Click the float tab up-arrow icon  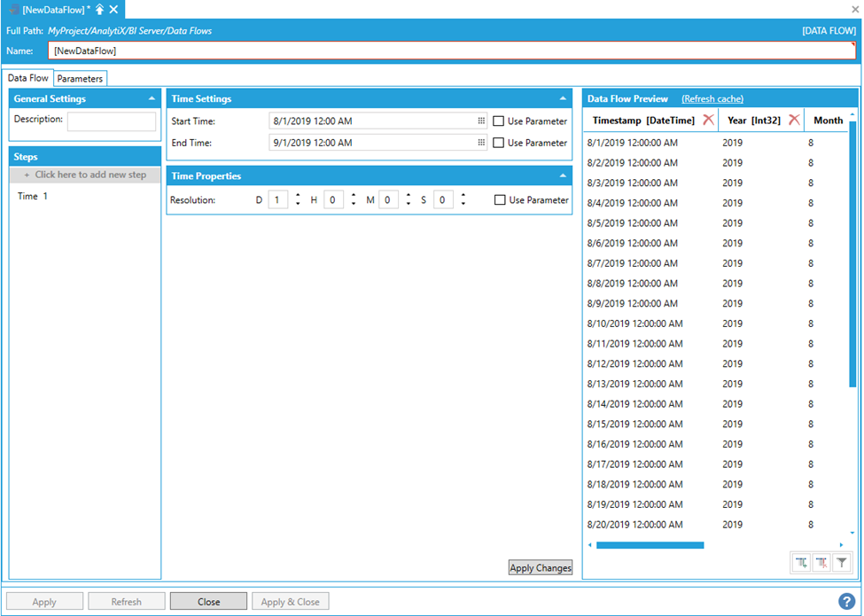point(100,9)
